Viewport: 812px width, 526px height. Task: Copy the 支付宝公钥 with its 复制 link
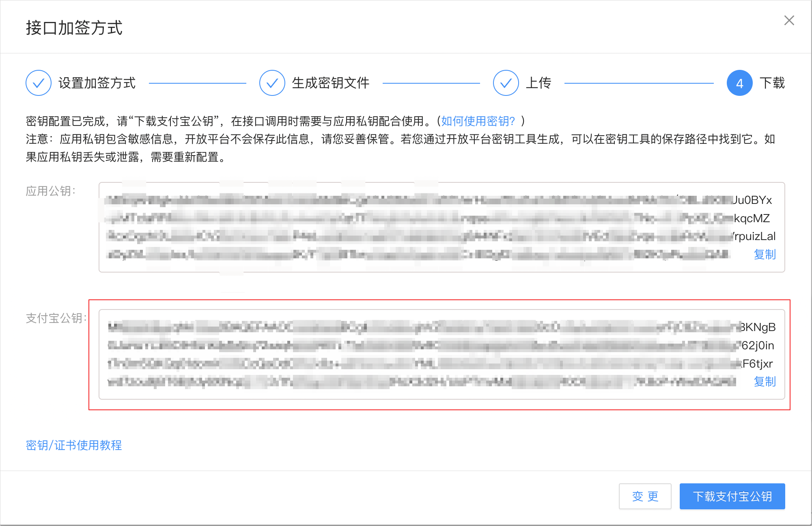(765, 381)
